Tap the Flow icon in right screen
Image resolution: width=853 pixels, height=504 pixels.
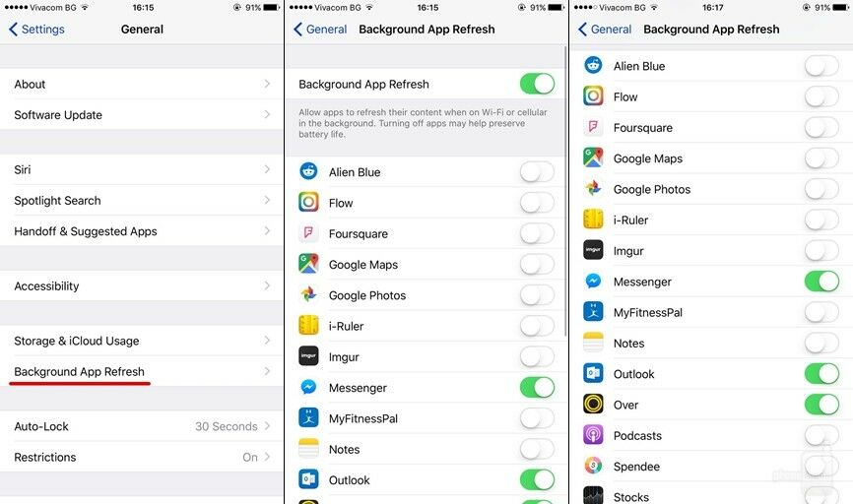click(x=593, y=96)
